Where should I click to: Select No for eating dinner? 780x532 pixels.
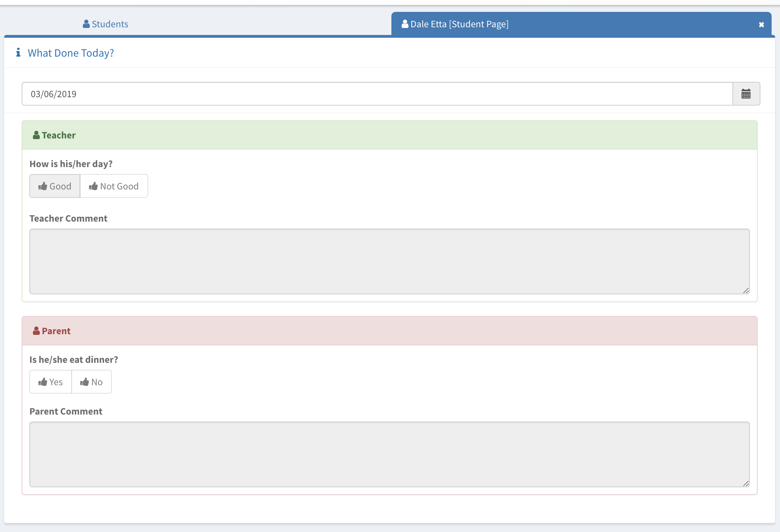pos(92,382)
